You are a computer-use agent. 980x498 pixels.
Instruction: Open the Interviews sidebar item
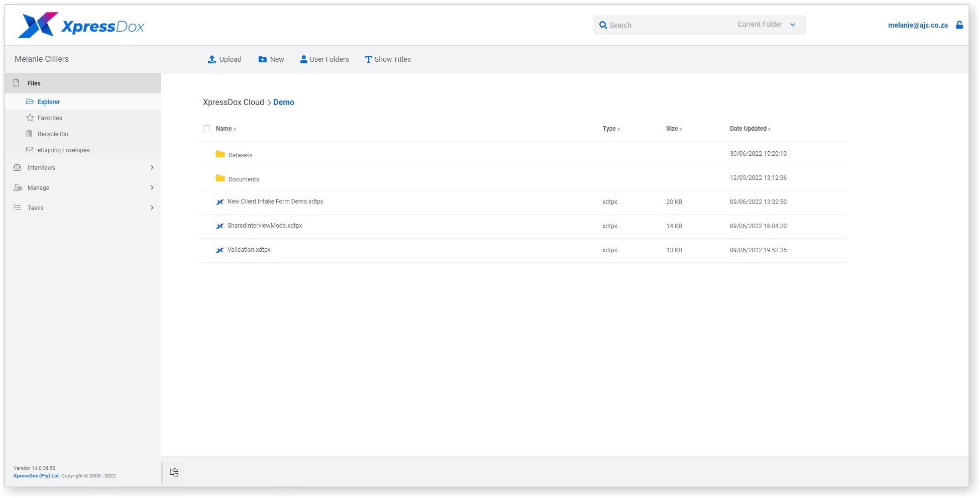point(83,167)
